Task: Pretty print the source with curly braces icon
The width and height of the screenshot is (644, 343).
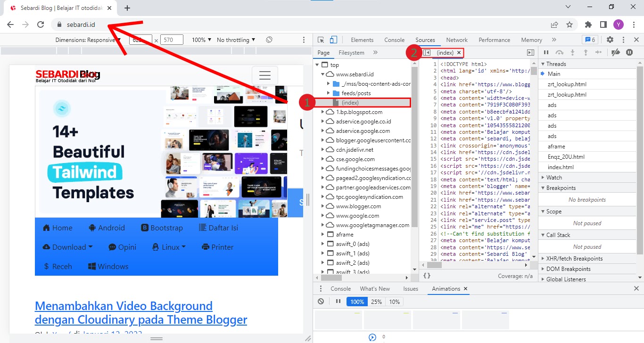Action: coord(427,276)
